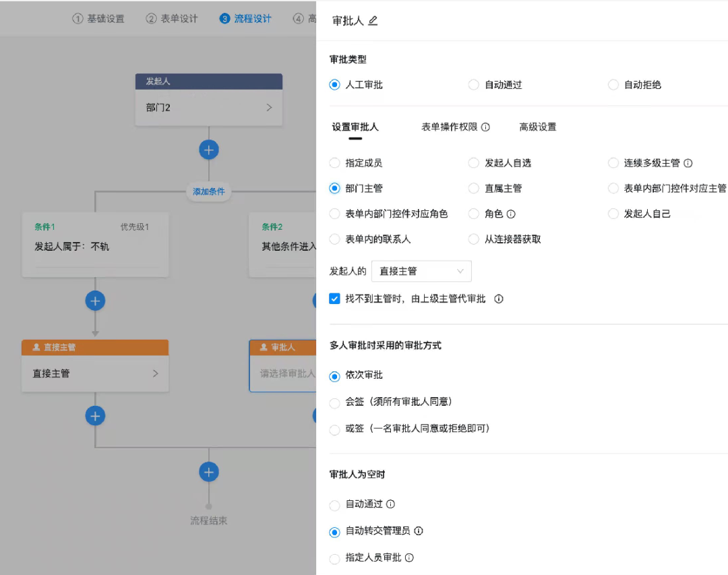Screen dimensions: 728x575
Task: Add node with plus below 直接主管 card
Action: pos(95,416)
